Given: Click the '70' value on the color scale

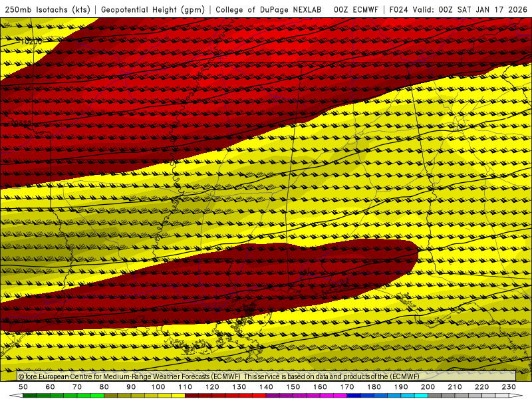Looking at the screenshot, I should click(x=77, y=387).
